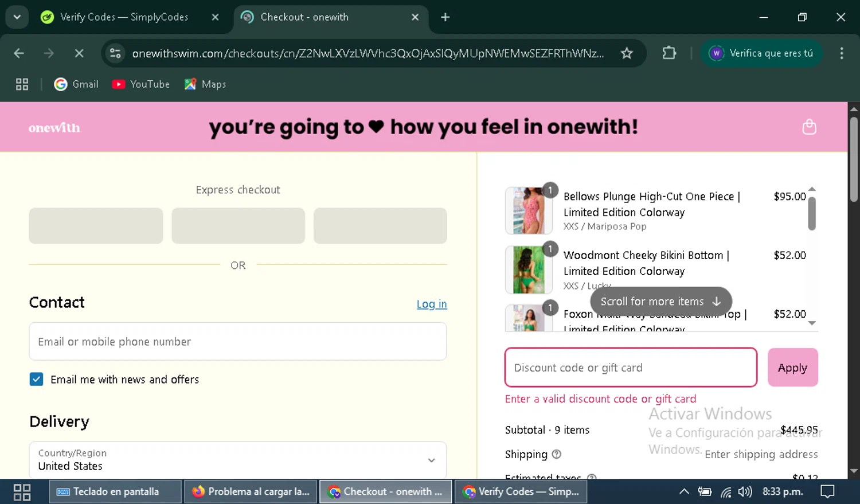Screen dimensions: 860x504
Task: Switch to Verify Codes taskbar window
Action: pos(521,492)
